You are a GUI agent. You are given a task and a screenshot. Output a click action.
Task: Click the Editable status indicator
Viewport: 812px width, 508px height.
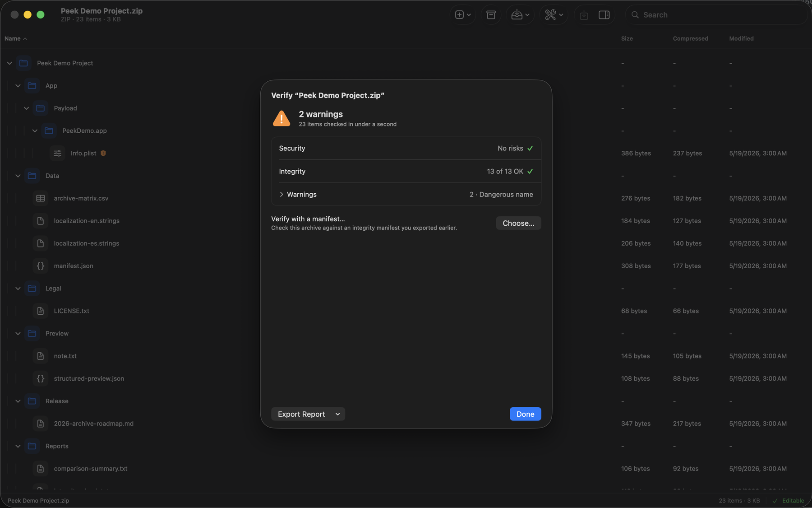click(x=788, y=500)
